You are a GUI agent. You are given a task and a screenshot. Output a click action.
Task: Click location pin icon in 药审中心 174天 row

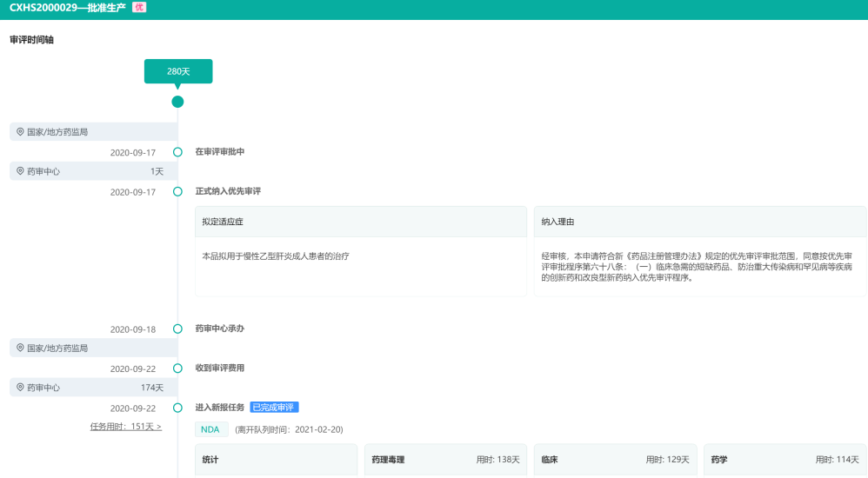[20, 388]
